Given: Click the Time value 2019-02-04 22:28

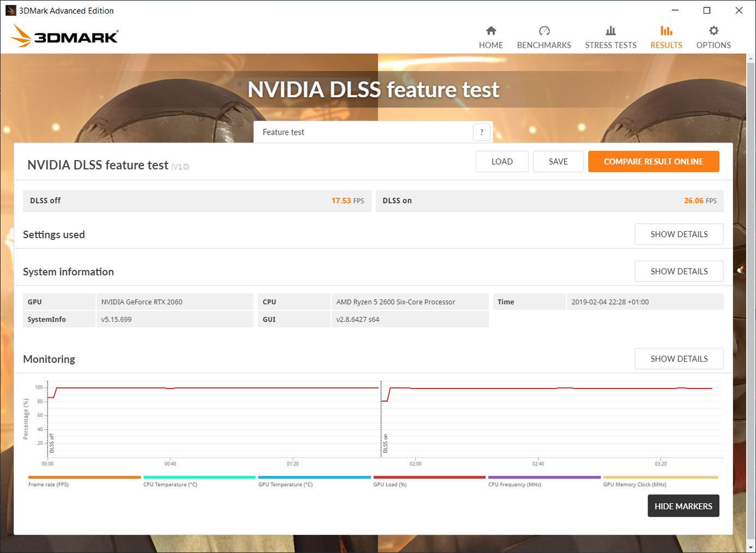Looking at the screenshot, I should [645, 302].
